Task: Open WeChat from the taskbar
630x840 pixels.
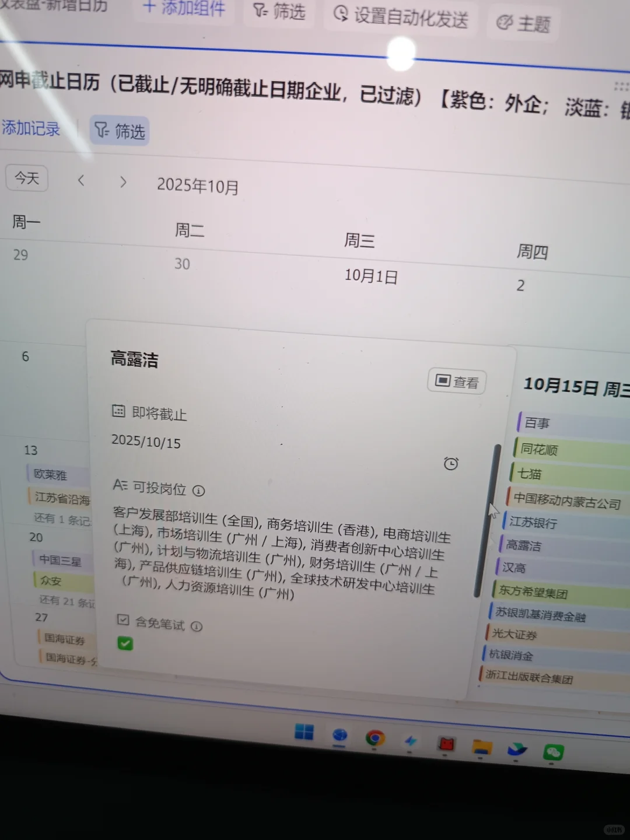Action: coord(552,752)
